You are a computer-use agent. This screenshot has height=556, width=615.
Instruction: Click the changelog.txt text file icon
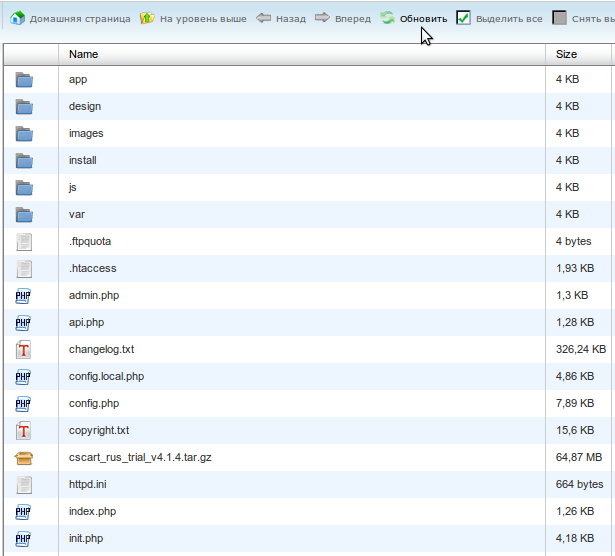click(25, 350)
